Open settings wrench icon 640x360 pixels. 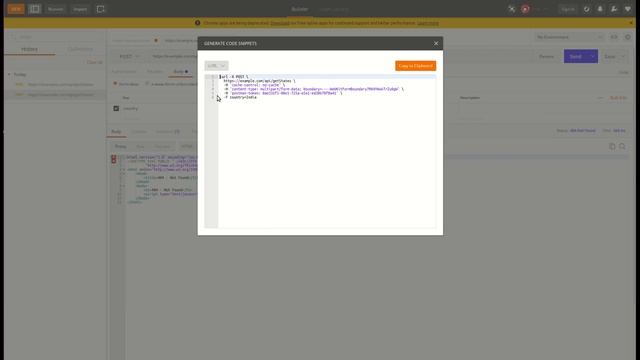(614, 9)
